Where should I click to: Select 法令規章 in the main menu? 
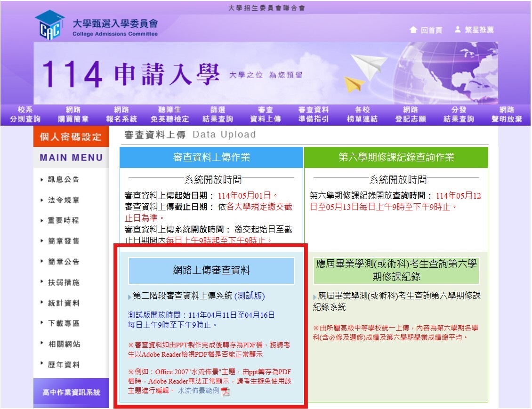tap(64, 200)
